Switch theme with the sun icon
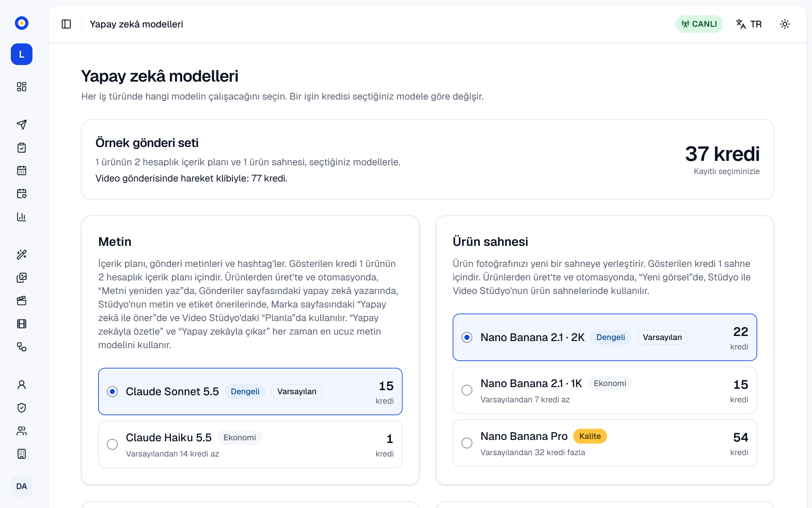812x508 pixels. click(785, 24)
